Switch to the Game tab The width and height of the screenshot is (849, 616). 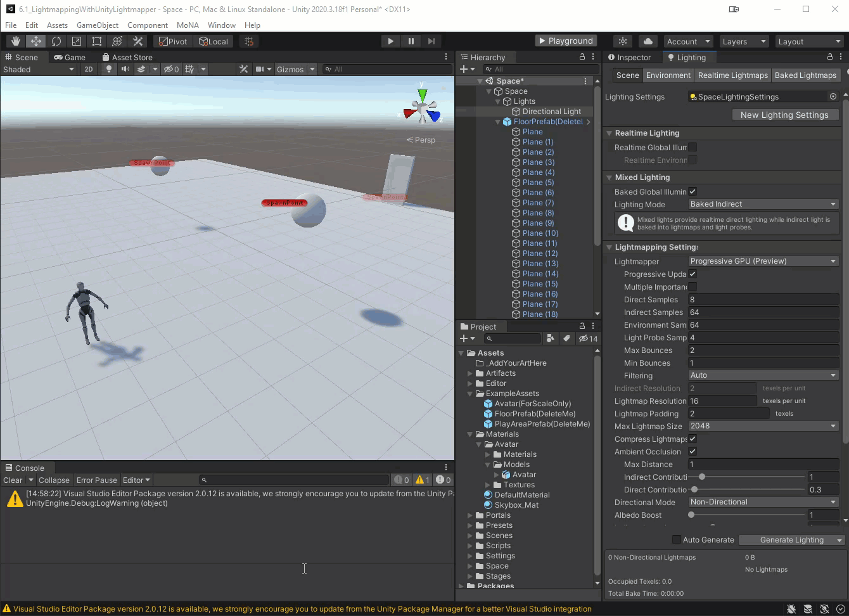(70, 57)
